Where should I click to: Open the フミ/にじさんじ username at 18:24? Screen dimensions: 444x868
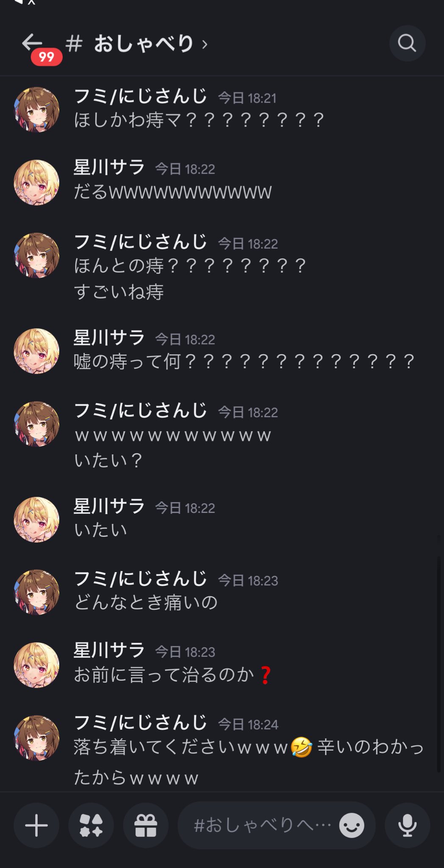click(140, 723)
